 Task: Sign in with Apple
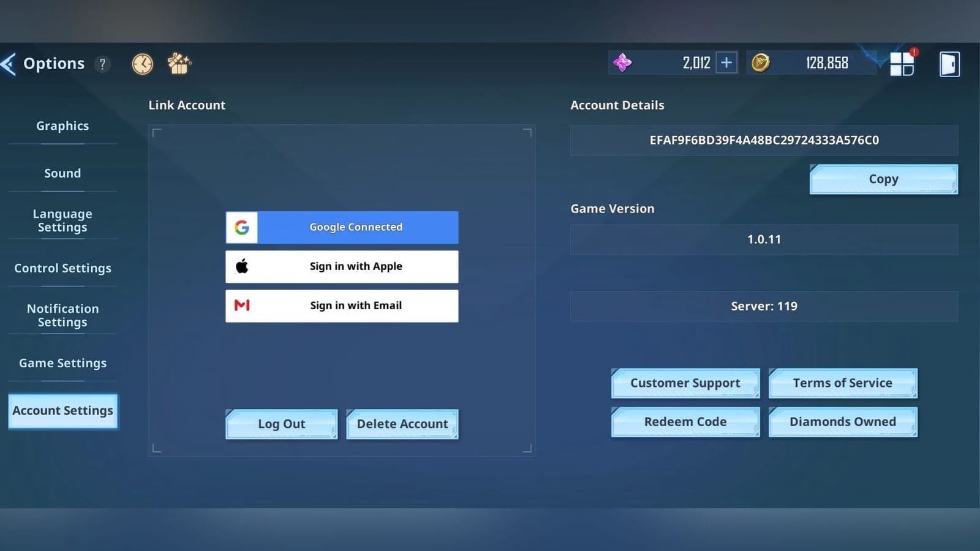click(x=342, y=266)
